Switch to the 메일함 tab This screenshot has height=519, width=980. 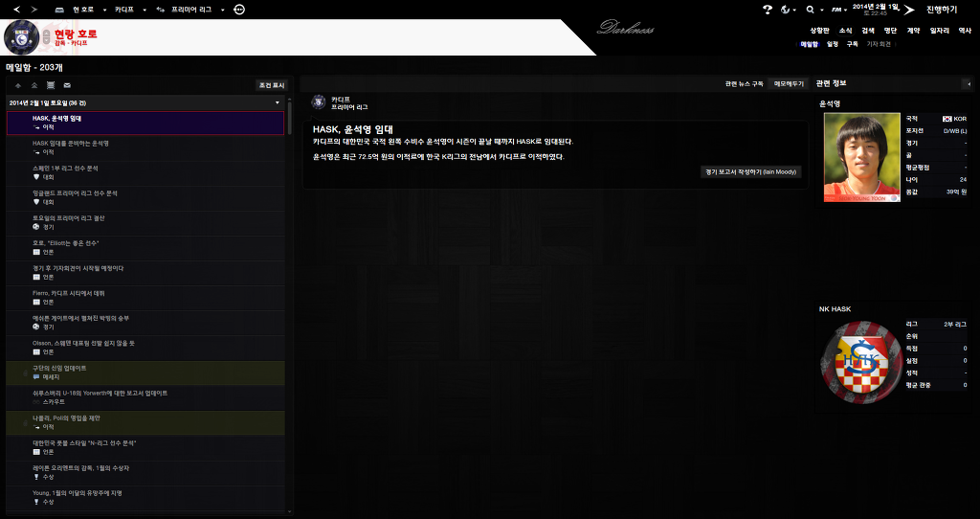[809, 44]
